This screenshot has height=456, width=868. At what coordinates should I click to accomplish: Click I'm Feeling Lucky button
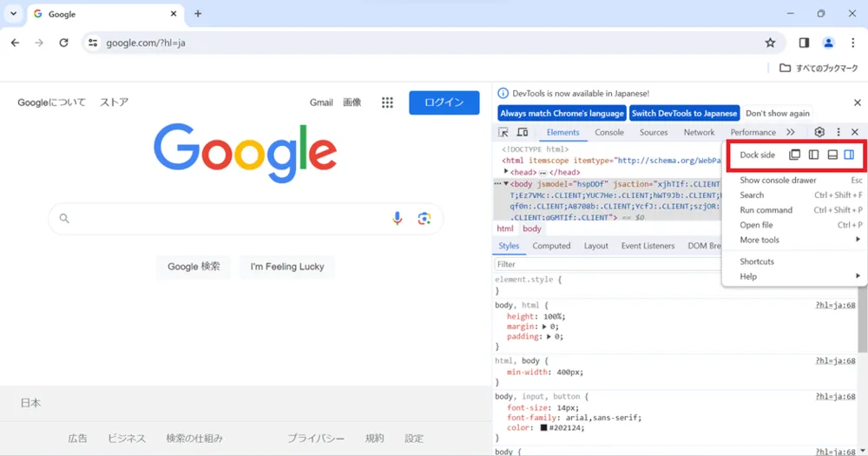tap(286, 267)
